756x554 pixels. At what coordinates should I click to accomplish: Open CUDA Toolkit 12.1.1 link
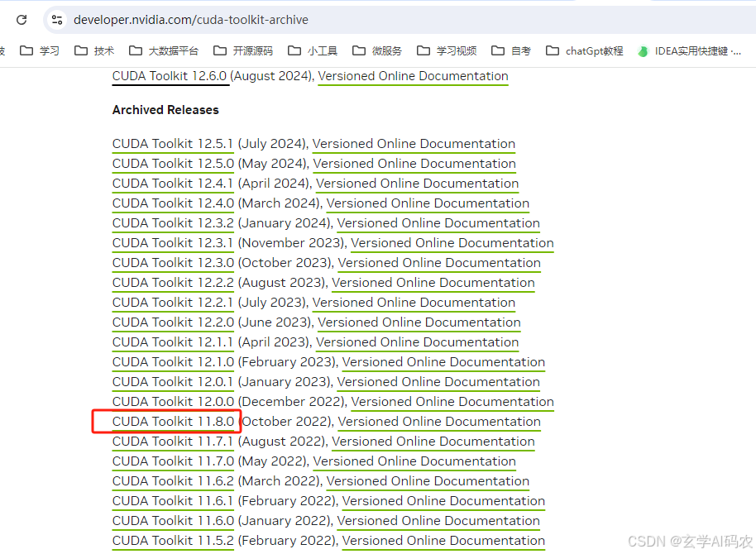173,341
